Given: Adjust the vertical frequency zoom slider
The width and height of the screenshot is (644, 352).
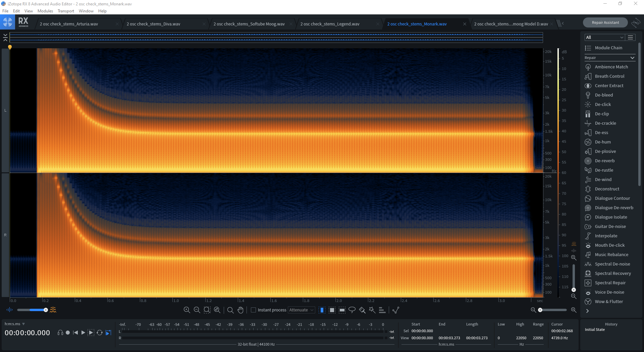Looking at the screenshot, I should pyautogui.click(x=574, y=277).
